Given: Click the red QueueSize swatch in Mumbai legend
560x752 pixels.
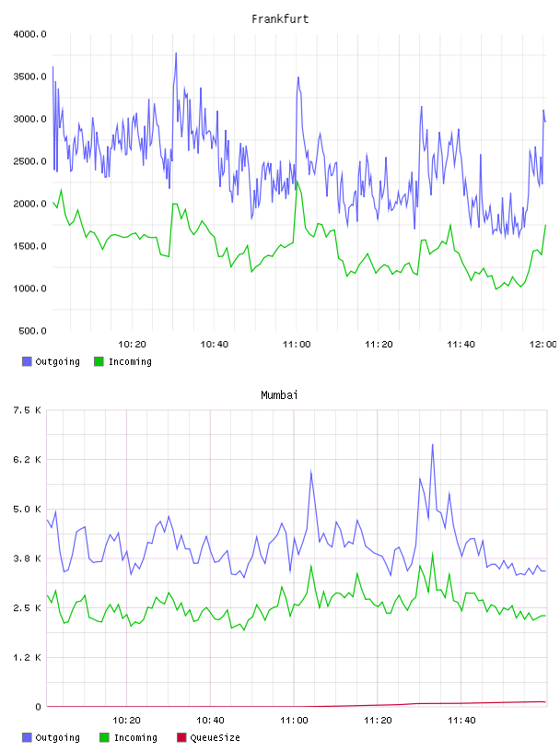Looking at the screenshot, I should [181, 737].
